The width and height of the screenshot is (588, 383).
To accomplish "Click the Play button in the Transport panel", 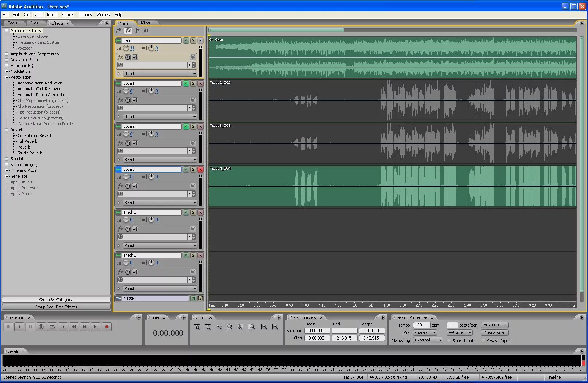I will (19, 327).
